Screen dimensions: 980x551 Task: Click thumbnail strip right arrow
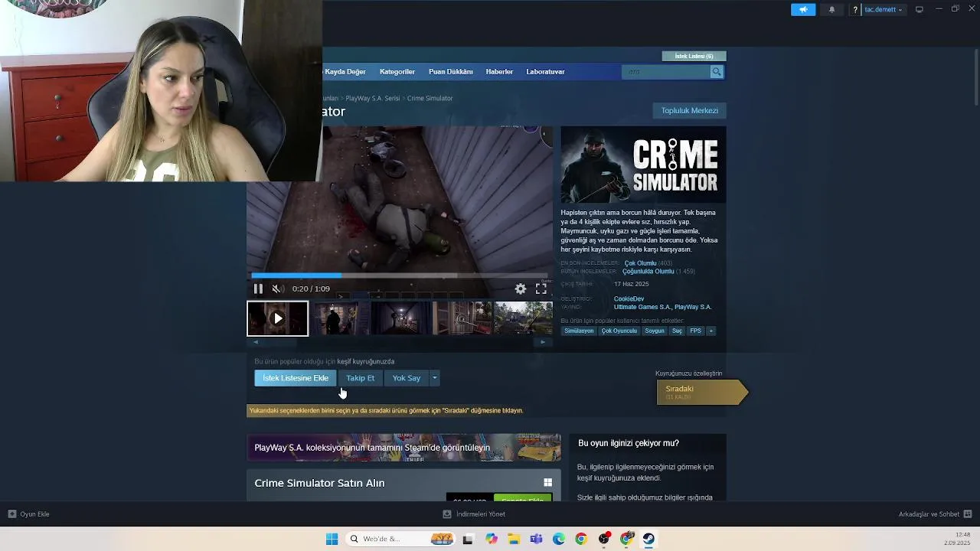pos(543,342)
